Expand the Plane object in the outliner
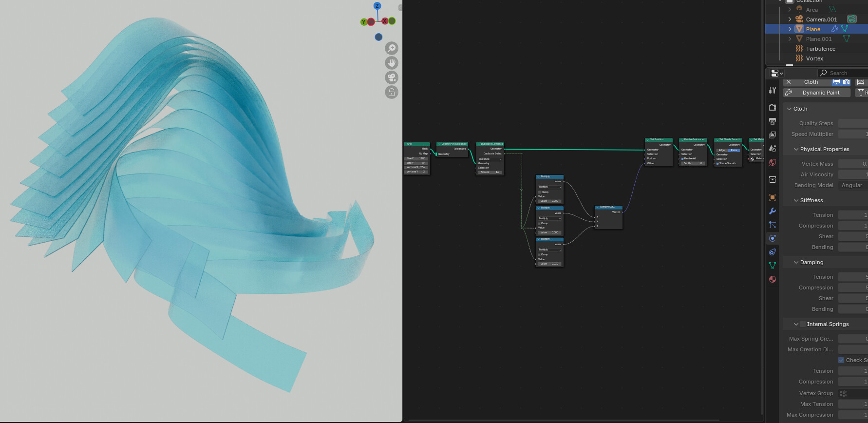The height and width of the screenshot is (423, 868). (790, 29)
